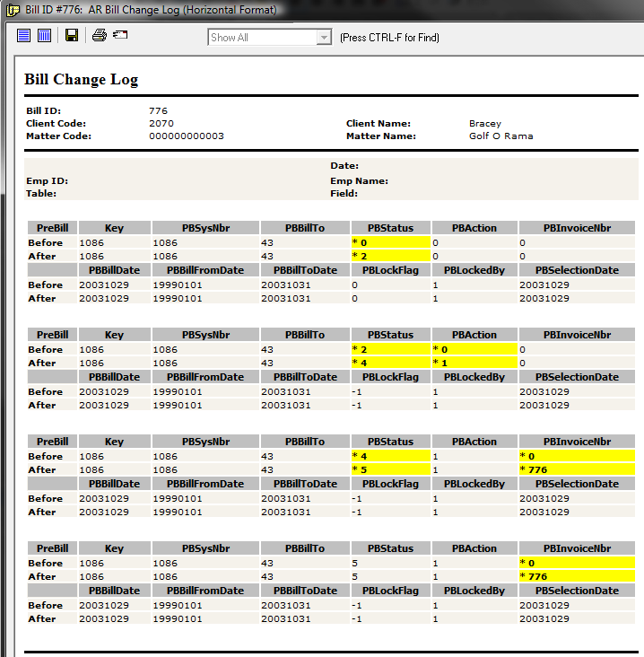The height and width of the screenshot is (657, 644).
Task: Click the Save floppy disk icon
Action: point(72,36)
